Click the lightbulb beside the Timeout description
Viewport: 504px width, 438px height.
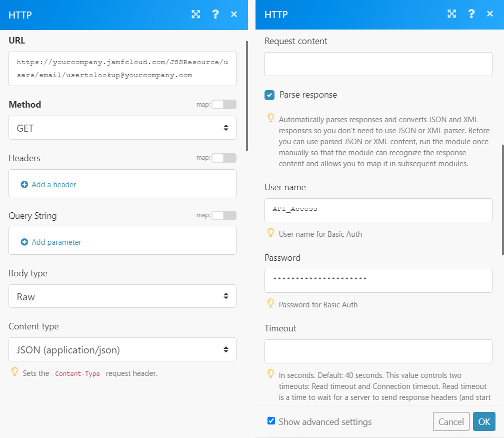(270, 373)
